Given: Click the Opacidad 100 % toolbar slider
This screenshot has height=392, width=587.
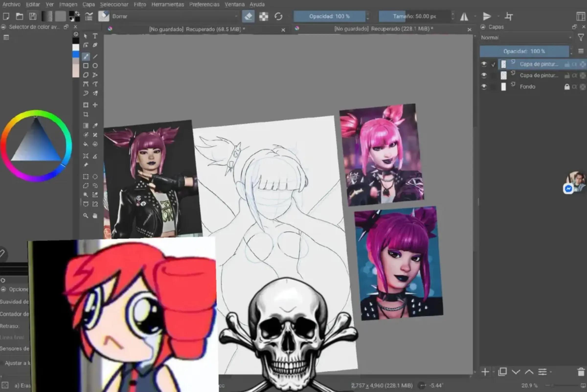Looking at the screenshot, I should click(329, 17).
